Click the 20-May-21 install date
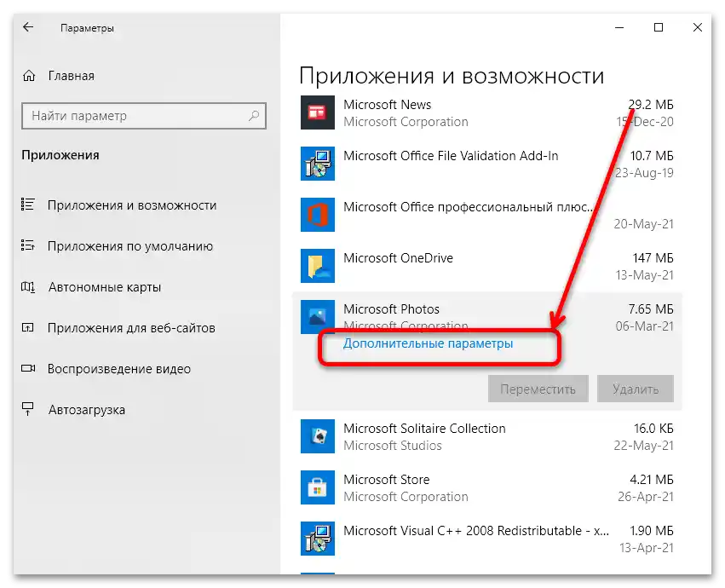 [x=643, y=224]
